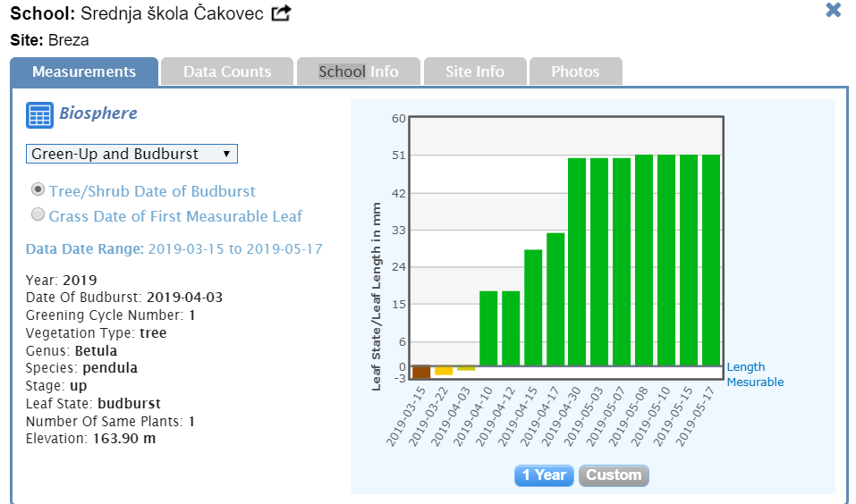Click the green bar for 2019-05-17
This screenshot has height=504, width=856.
point(711,260)
